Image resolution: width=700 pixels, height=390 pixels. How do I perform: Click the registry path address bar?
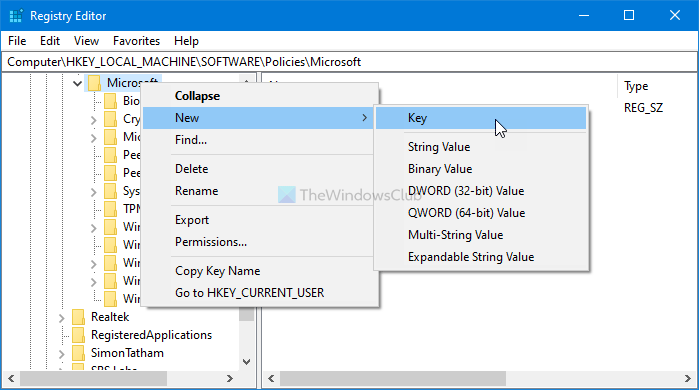point(349,62)
